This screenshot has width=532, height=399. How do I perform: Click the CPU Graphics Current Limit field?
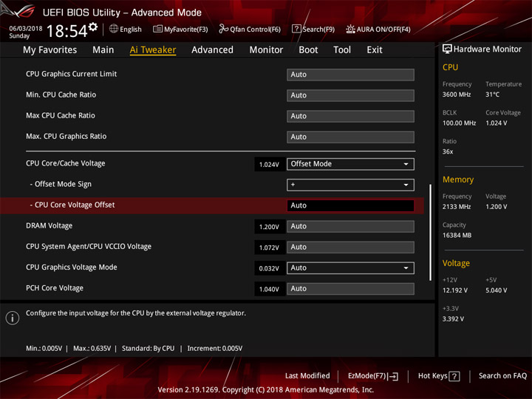tap(350, 75)
